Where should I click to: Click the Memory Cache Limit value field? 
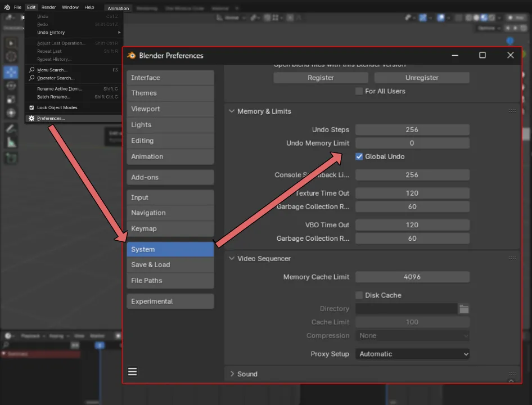pos(412,277)
